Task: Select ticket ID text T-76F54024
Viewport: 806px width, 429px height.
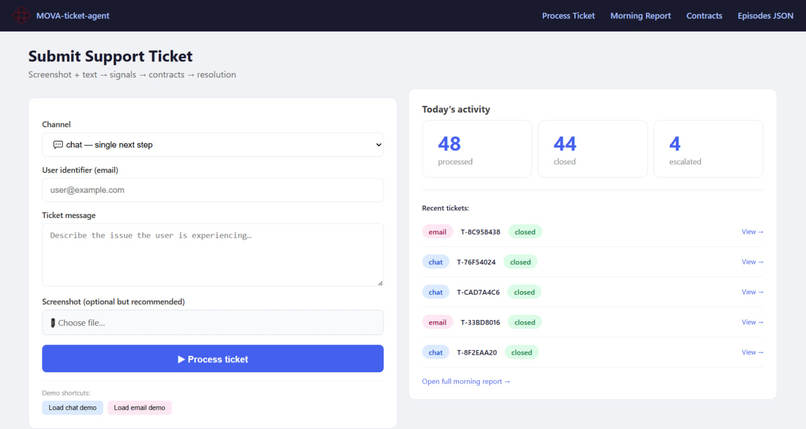Action: coord(476,262)
